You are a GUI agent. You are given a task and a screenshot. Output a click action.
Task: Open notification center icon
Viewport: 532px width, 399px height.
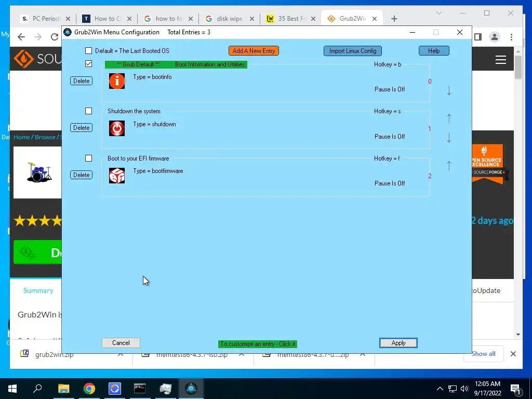tap(515, 389)
